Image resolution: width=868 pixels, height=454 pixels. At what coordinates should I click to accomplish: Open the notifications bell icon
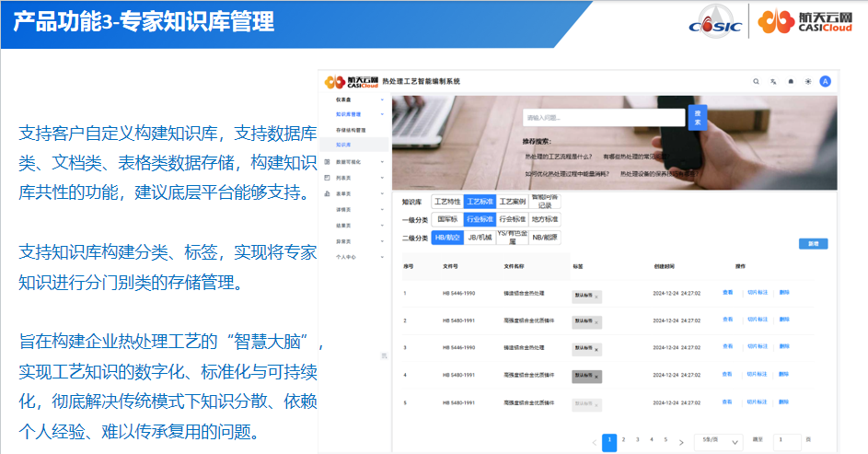[x=791, y=81]
